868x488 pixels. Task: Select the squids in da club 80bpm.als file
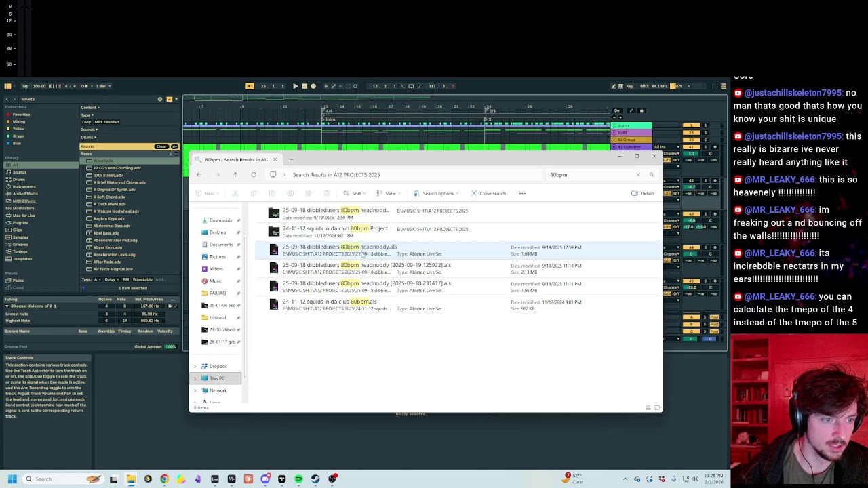(x=458, y=305)
